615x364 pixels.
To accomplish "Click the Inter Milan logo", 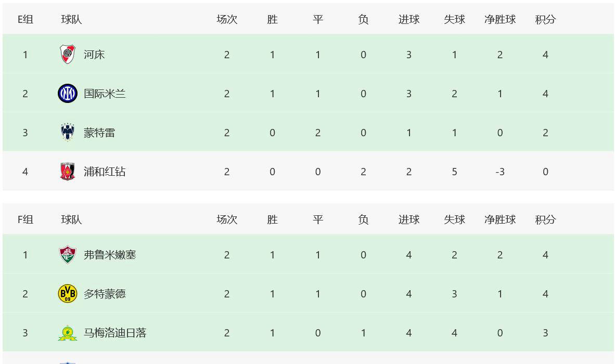I will (67, 94).
